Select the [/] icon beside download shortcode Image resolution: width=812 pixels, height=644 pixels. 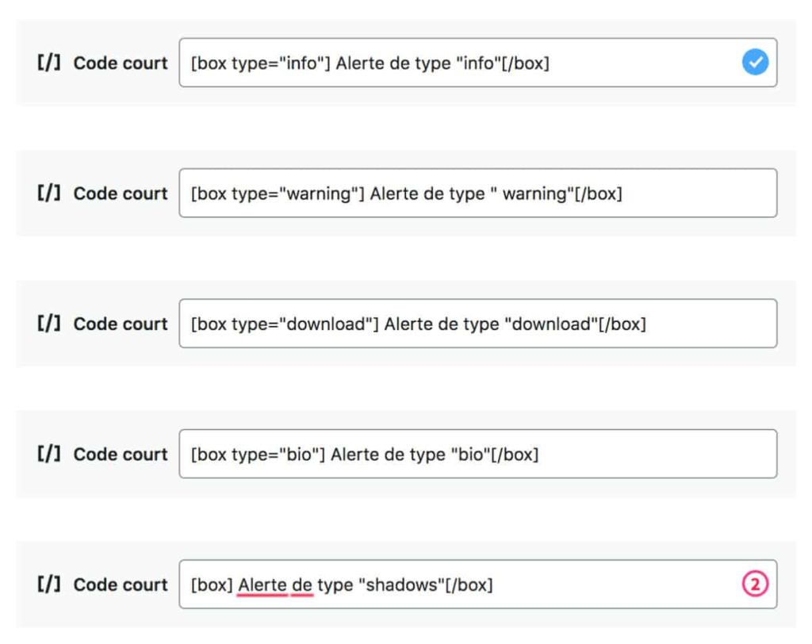49,324
